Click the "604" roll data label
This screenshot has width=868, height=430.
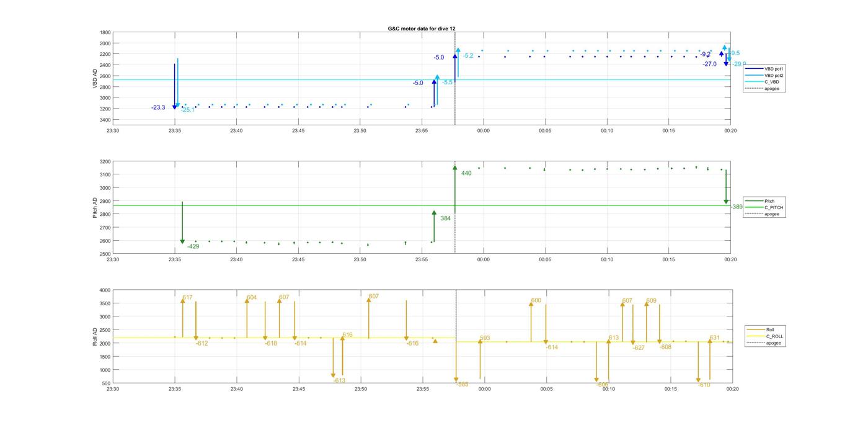pos(252,298)
